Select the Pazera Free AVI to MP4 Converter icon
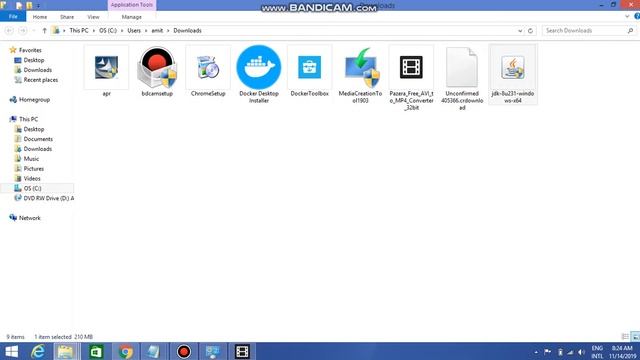This screenshot has width=640, height=360. 411,68
